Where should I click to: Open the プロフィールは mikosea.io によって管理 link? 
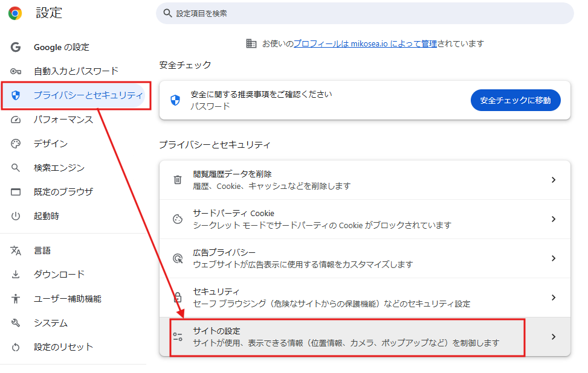[365, 43]
